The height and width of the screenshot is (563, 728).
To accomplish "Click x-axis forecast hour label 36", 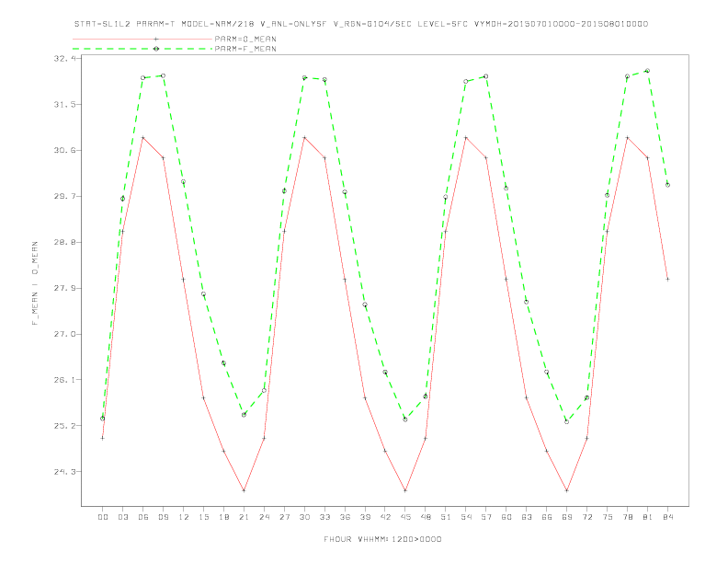I will coord(345,517).
